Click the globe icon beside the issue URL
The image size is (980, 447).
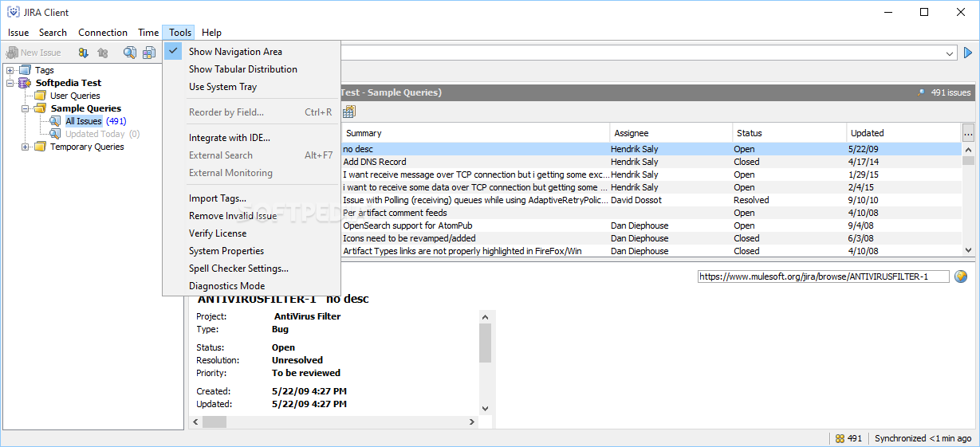pos(961,276)
